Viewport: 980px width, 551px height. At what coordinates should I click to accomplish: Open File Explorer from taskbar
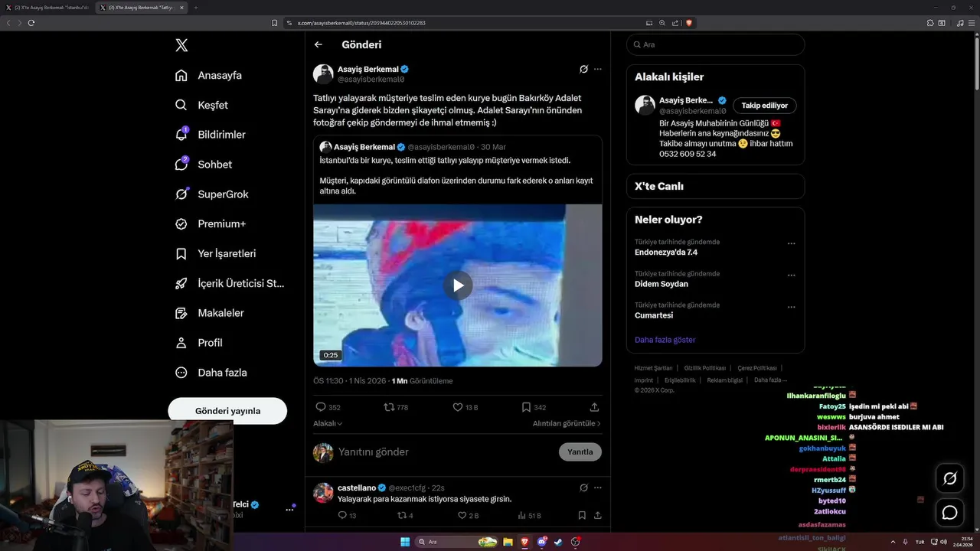click(x=507, y=542)
